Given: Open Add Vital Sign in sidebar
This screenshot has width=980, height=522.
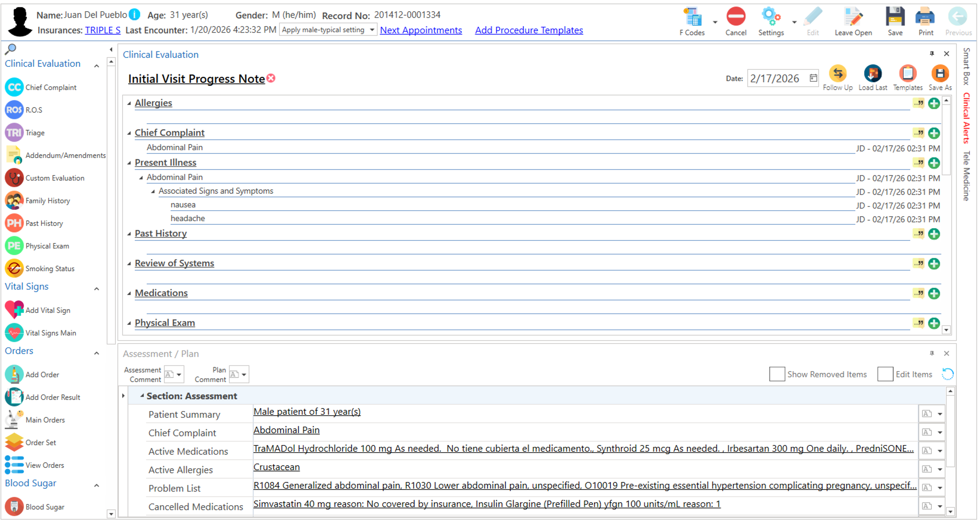Looking at the screenshot, I should click(x=47, y=310).
